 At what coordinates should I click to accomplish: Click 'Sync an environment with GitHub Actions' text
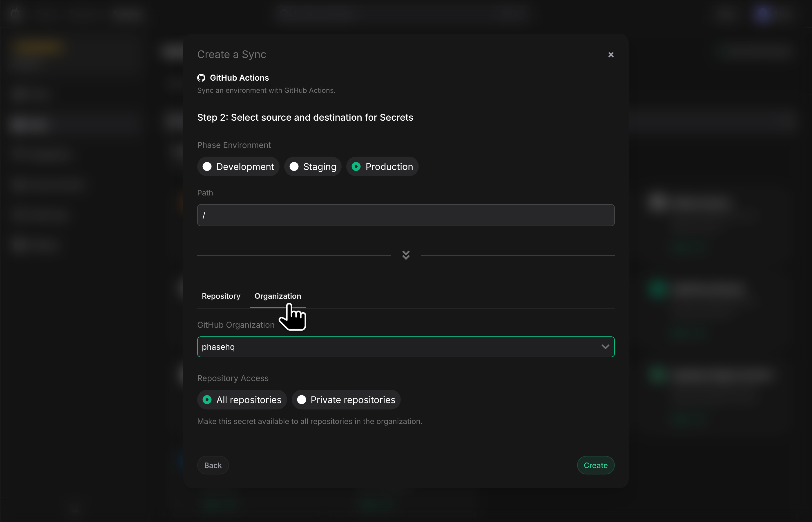[x=266, y=90]
